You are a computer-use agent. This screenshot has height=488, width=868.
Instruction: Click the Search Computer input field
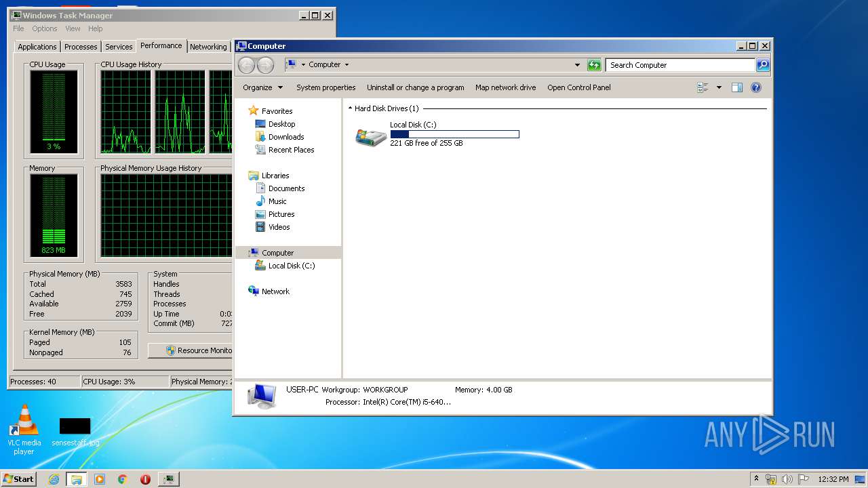tap(680, 65)
